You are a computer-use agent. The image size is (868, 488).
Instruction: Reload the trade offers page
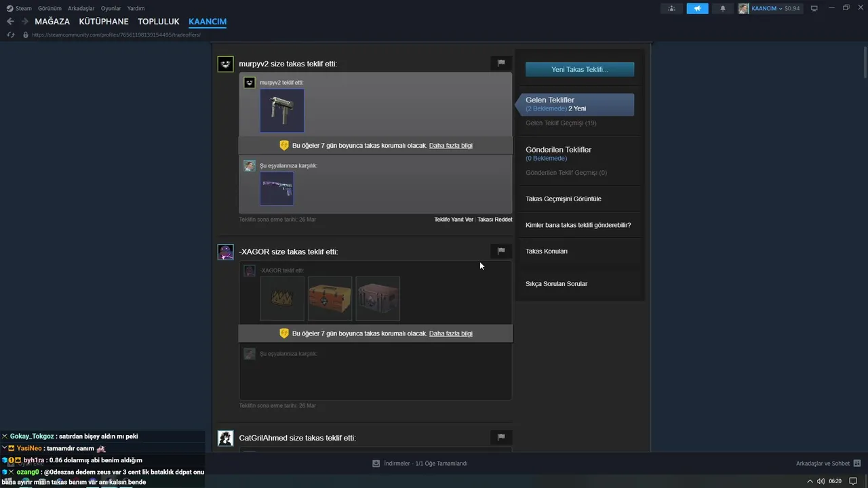coord(10,35)
